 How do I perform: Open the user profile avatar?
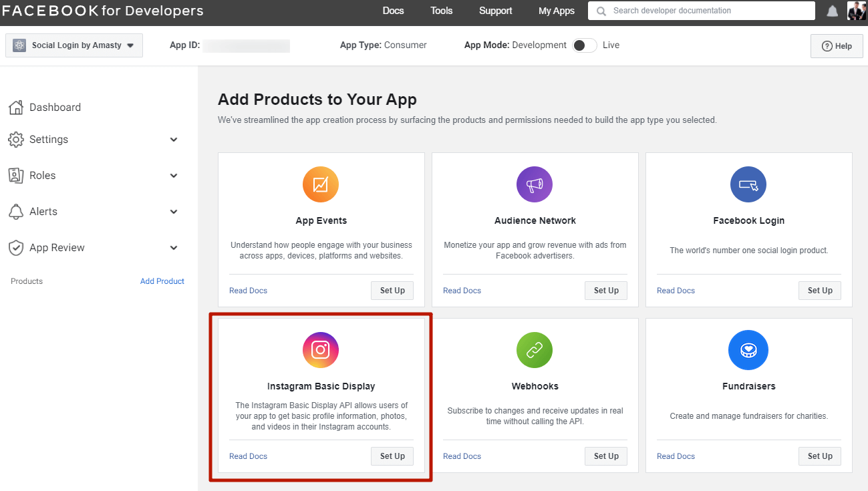tap(857, 11)
